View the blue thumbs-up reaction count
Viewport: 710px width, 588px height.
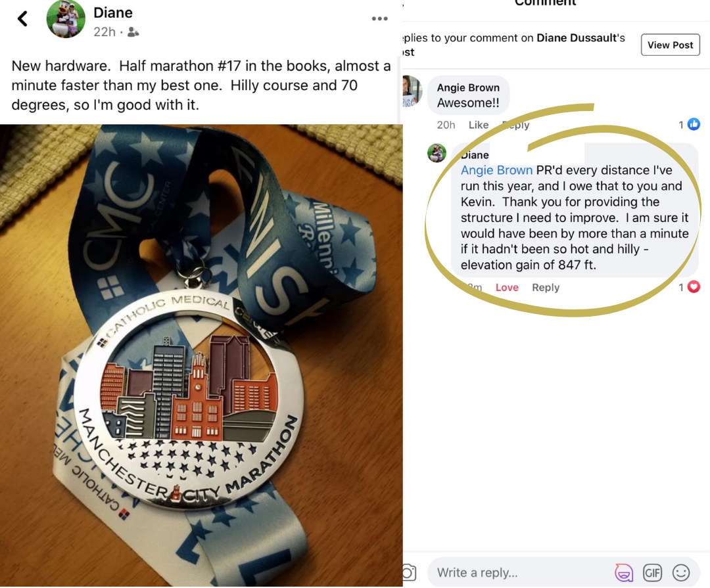click(689, 124)
